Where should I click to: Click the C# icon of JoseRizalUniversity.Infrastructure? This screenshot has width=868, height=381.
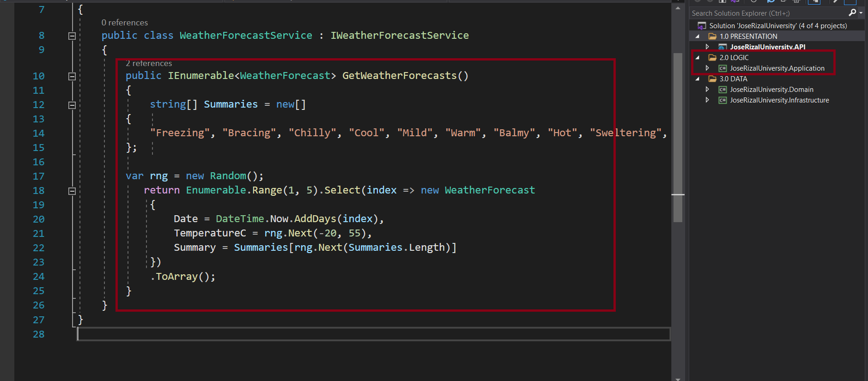[x=722, y=100]
